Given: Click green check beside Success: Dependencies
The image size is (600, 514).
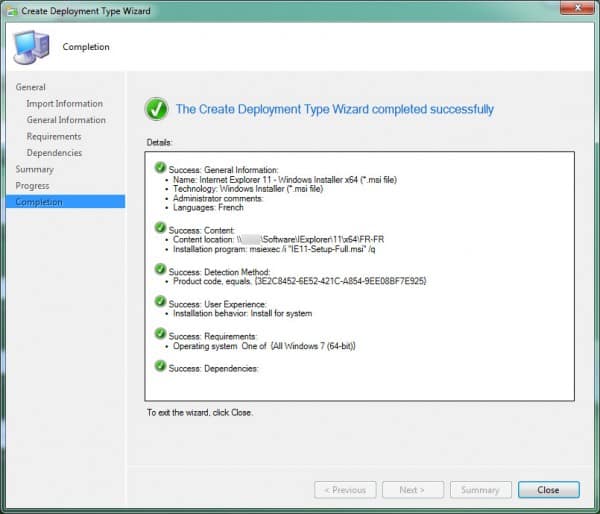Looking at the screenshot, I should [160, 367].
